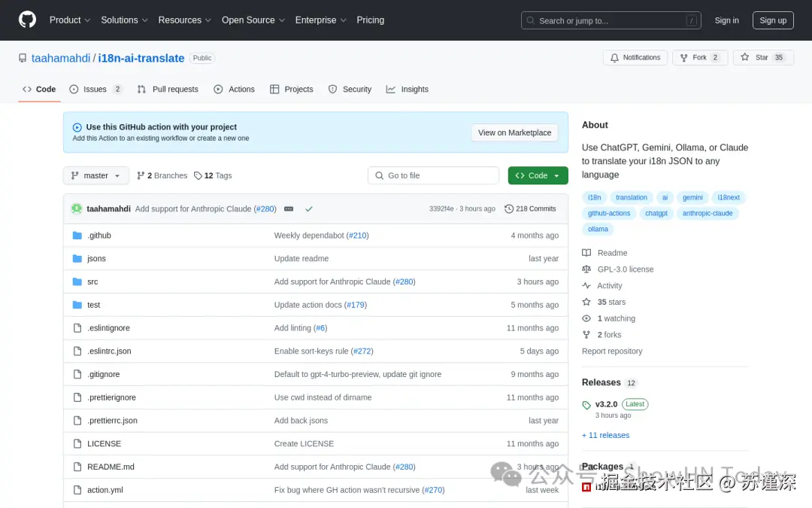The height and width of the screenshot is (508, 812).
Task: Click the branches icon beside 2 Branches
Action: click(x=141, y=175)
